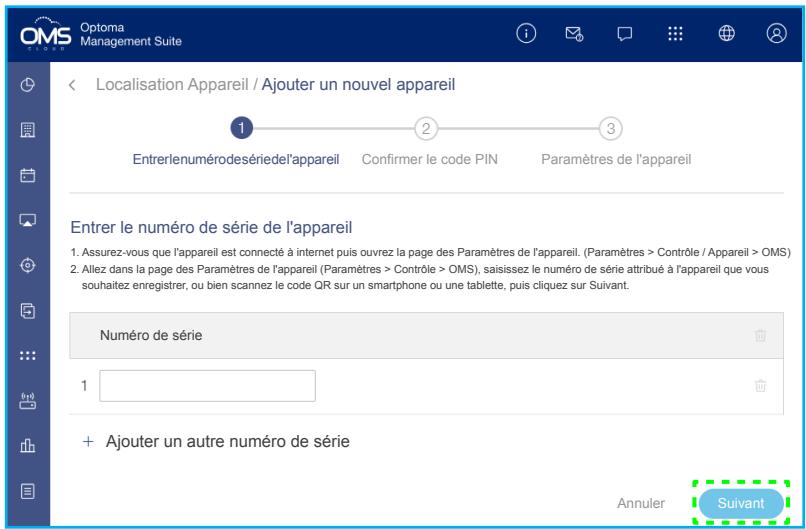The width and height of the screenshot is (806, 529).
Task: Click Ajouter un autre numéro de série
Action: click(228, 441)
